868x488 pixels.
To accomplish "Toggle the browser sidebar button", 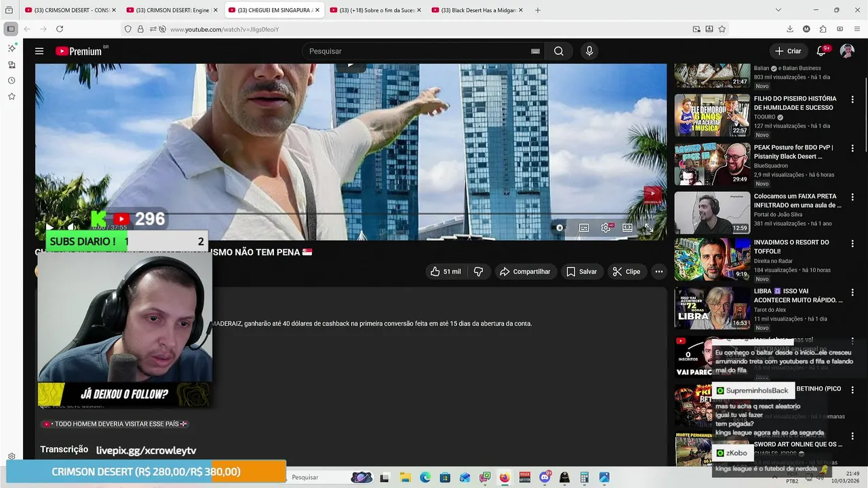I will point(11,29).
